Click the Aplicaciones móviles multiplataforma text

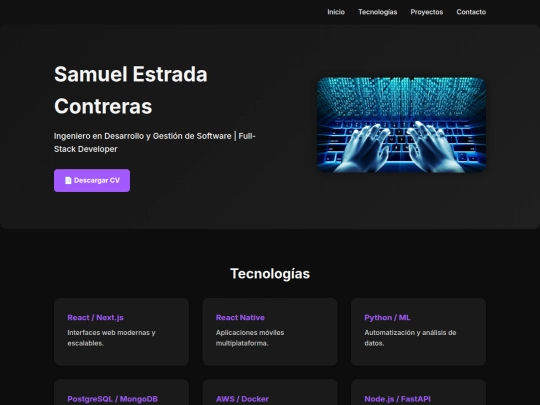point(250,338)
